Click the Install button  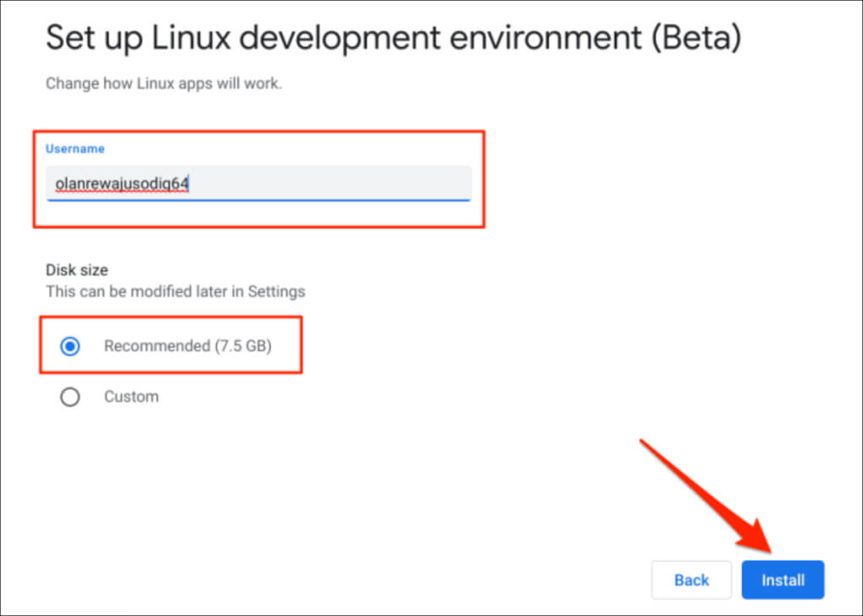782,580
